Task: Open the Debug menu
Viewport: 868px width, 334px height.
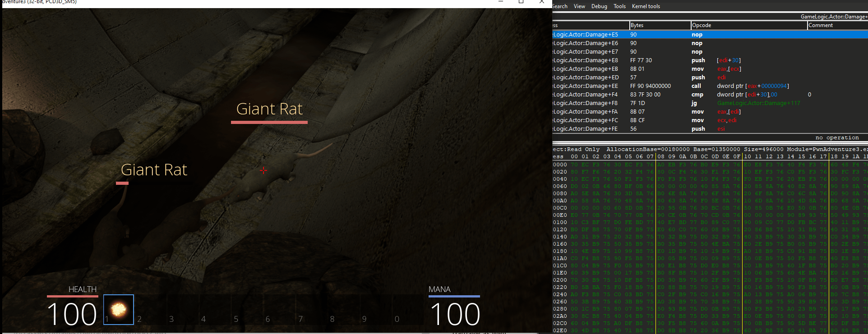Action: coord(599,6)
